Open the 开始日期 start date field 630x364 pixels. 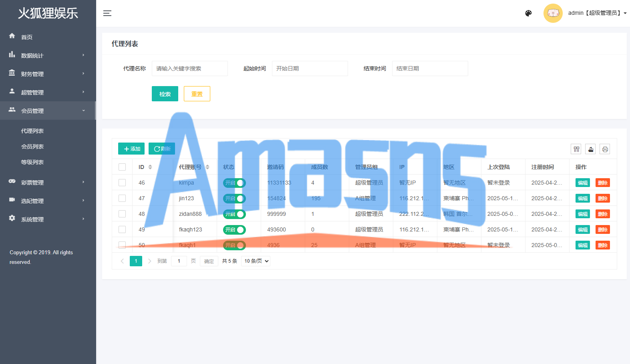[310, 68]
